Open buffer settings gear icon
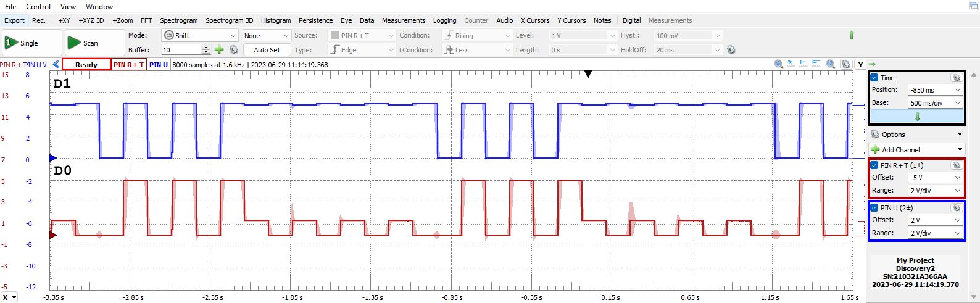This screenshot has height=303, width=980. (x=234, y=50)
